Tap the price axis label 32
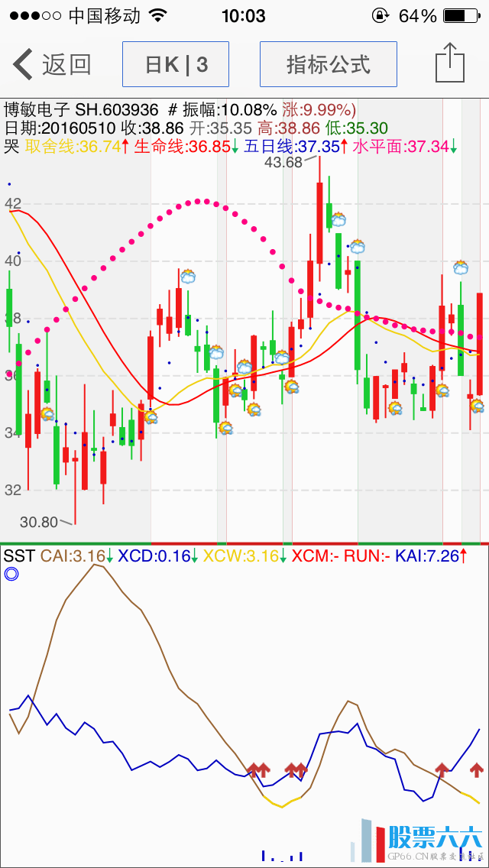489x868 pixels. point(13,490)
